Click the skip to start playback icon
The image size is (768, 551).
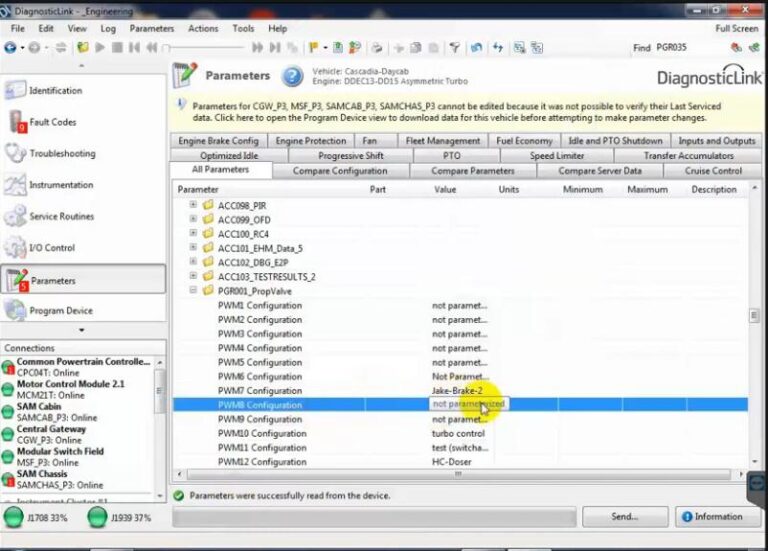(134, 48)
